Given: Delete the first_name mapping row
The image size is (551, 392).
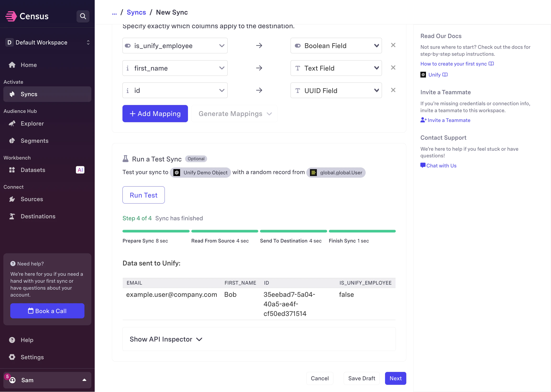Looking at the screenshot, I should pos(393,68).
